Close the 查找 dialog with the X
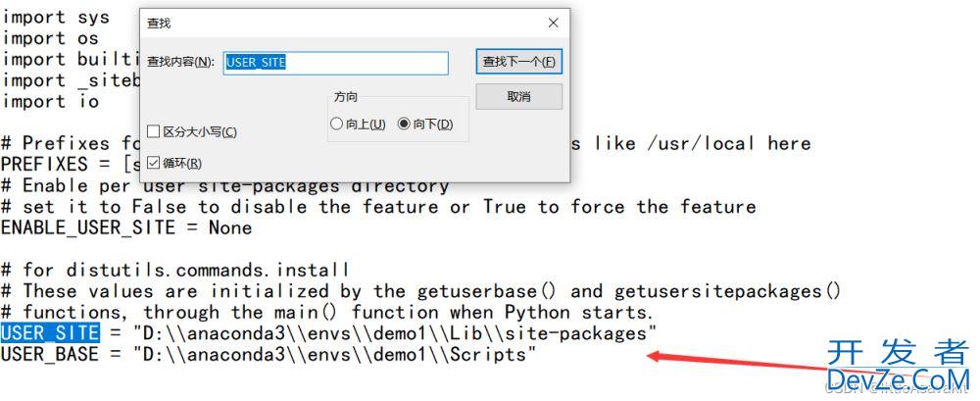Screen dimensions: 980x401 click(553, 23)
